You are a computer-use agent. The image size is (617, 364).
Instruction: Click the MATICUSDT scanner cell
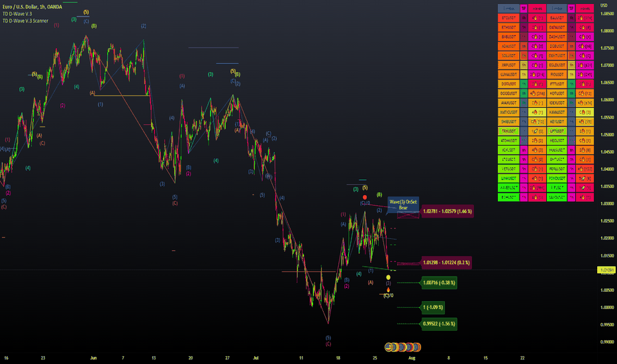coord(508,112)
